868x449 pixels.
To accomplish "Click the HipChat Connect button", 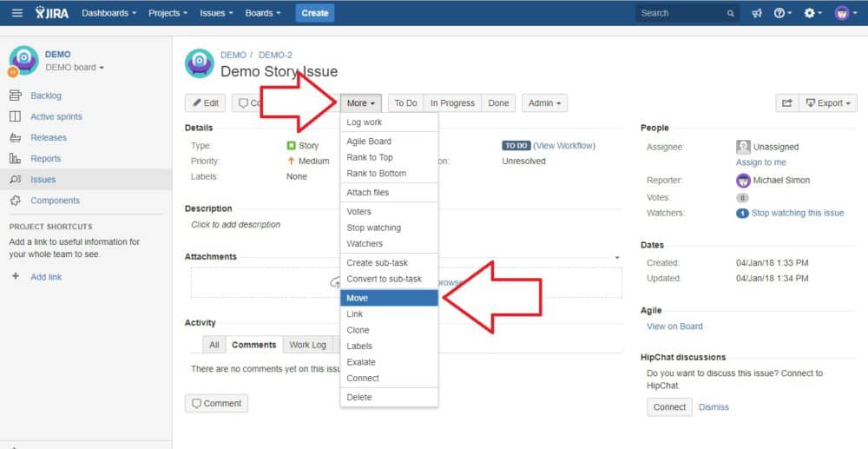I will (x=669, y=407).
